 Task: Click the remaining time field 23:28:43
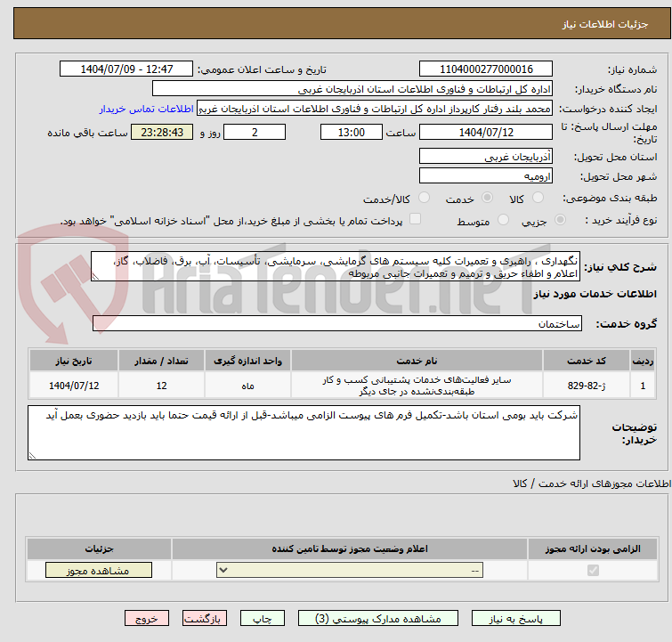pos(162,132)
